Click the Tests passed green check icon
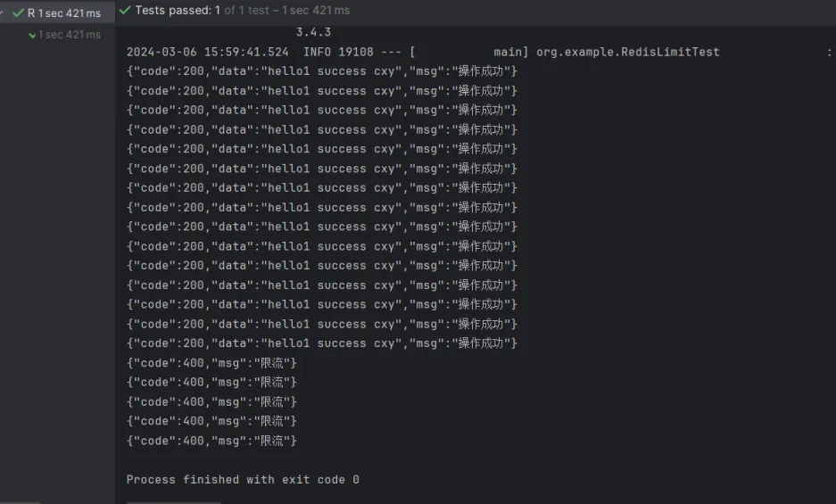836x504 pixels. (x=125, y=10)
